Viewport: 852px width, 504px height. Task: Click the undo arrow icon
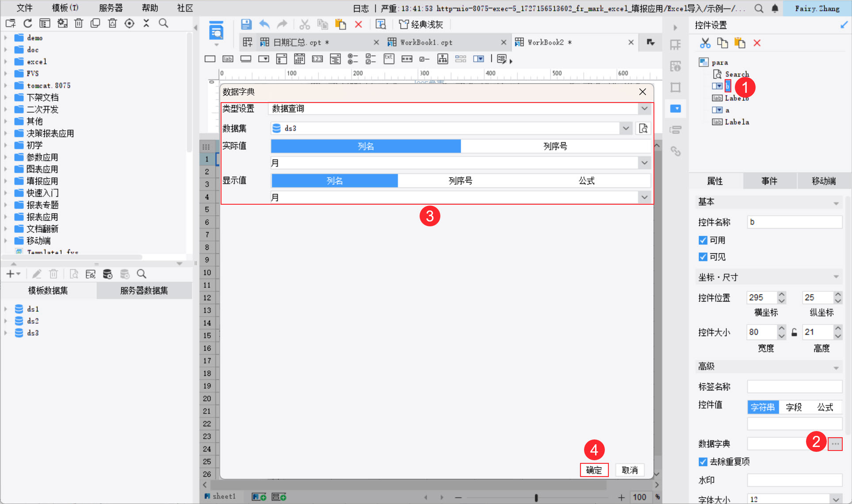pos(264,24)
